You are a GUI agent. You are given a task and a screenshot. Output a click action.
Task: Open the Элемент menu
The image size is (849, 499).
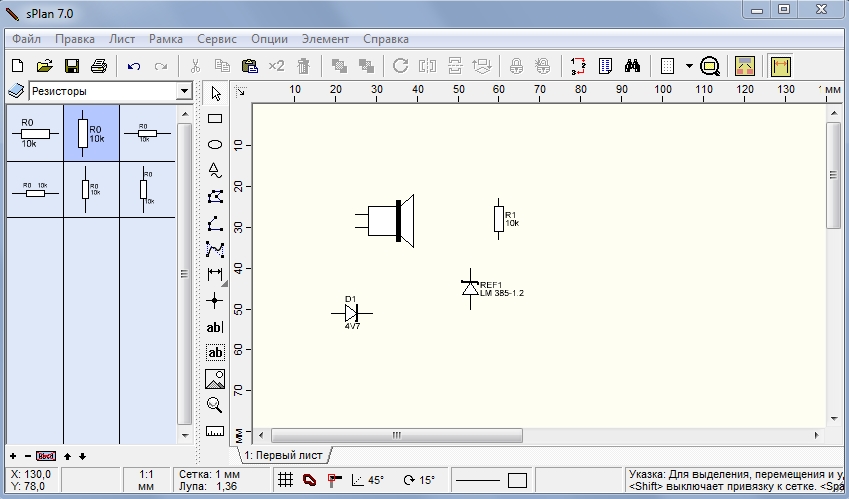[x=325, y=39]
